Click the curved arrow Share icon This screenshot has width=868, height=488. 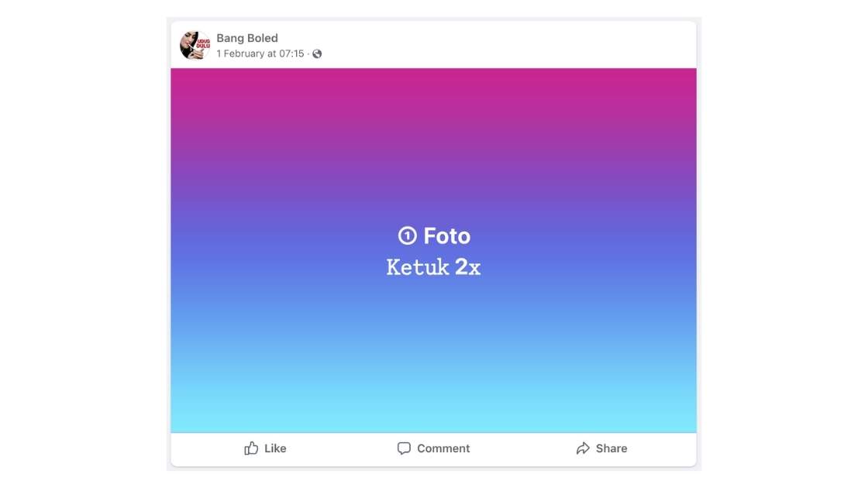pos(583,448)
